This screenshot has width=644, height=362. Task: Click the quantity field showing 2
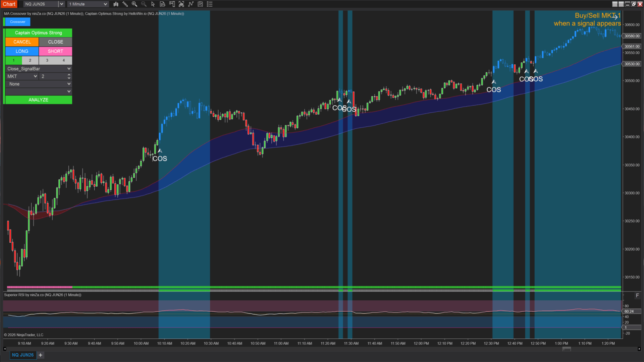(53, 76)
